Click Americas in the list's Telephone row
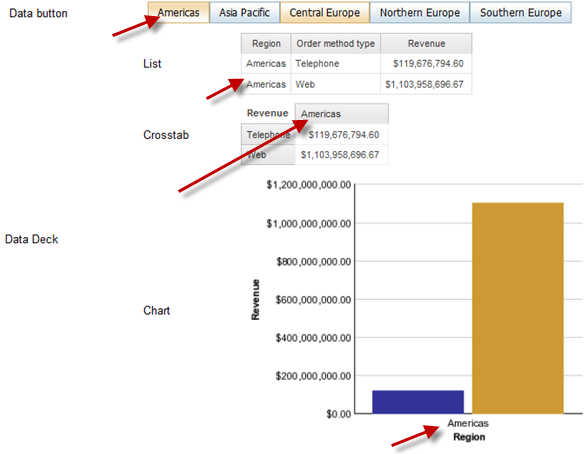584x454 pixels. (266, 64)
